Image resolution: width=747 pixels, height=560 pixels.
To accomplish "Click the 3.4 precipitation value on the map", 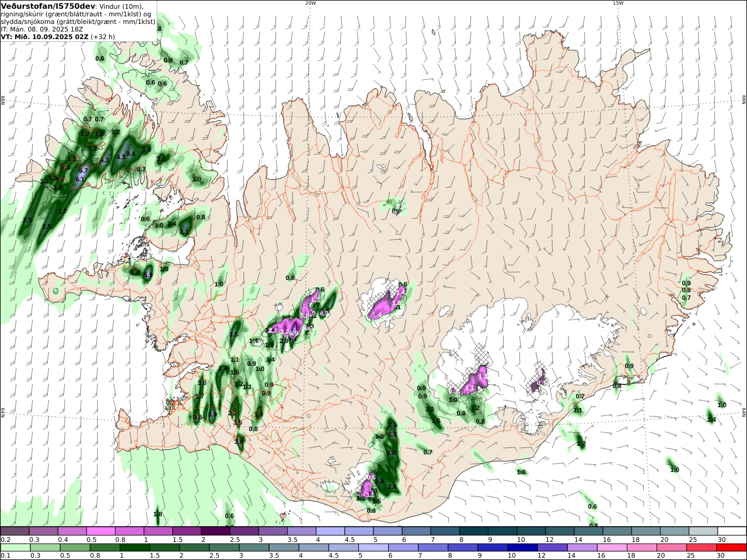I will [x=131, y=153].
